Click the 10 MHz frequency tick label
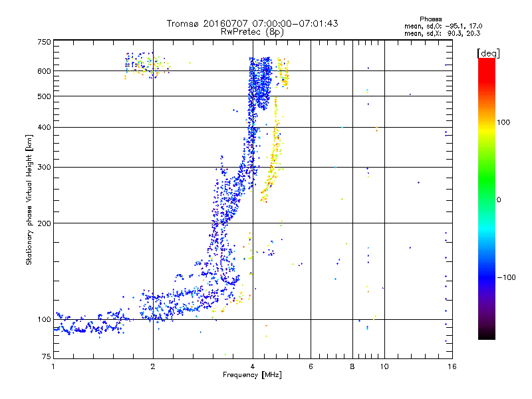 pyautogui.click(x=384, y=366)
